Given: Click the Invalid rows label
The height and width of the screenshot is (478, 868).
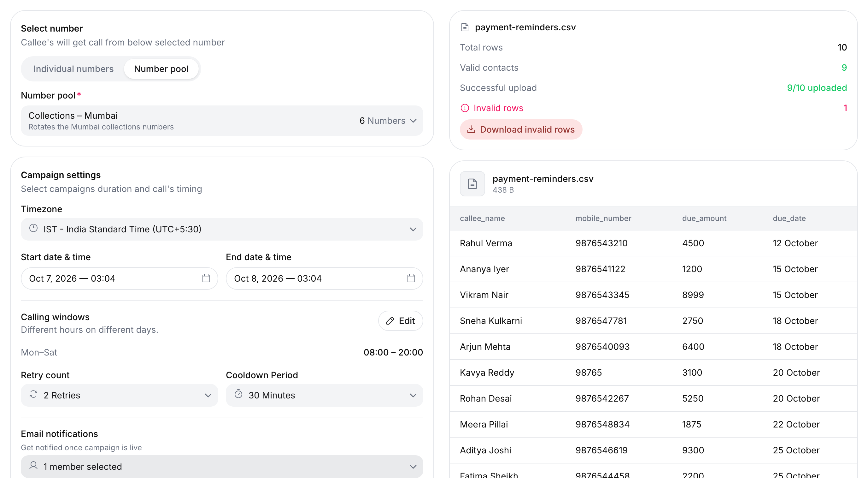Looking at the screenshot, I should click(x=498, y=108).
